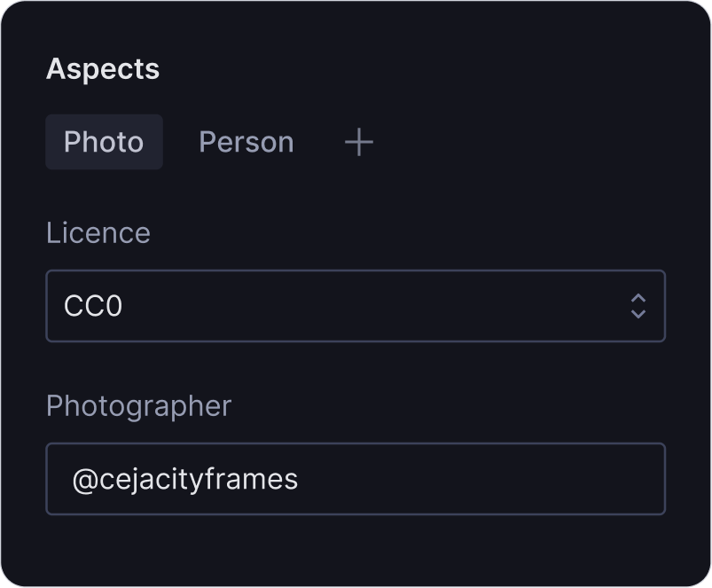This screenshot has width=712, height=588.
Task: Open the Person tab next to Photo
Action: click(x=246, y=142)
